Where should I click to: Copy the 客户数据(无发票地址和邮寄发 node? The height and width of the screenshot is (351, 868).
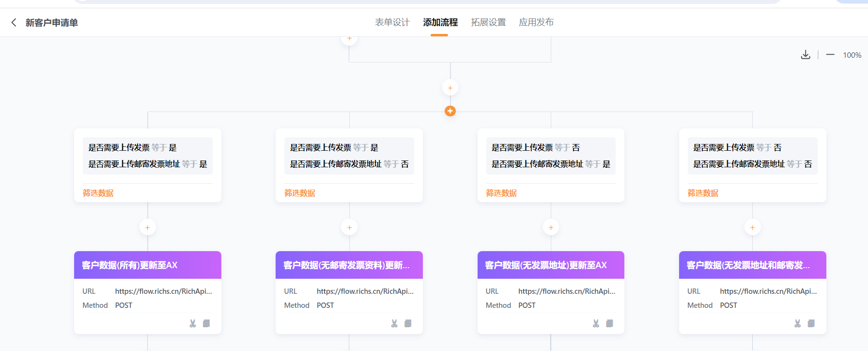(811, 323)
